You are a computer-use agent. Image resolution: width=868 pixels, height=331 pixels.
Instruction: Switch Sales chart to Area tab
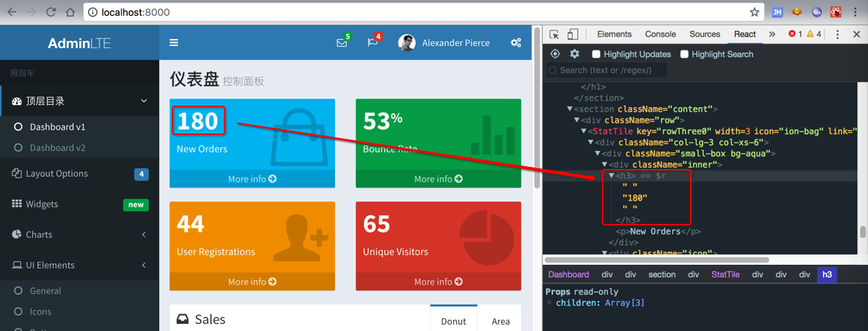(x=500, y=321)
